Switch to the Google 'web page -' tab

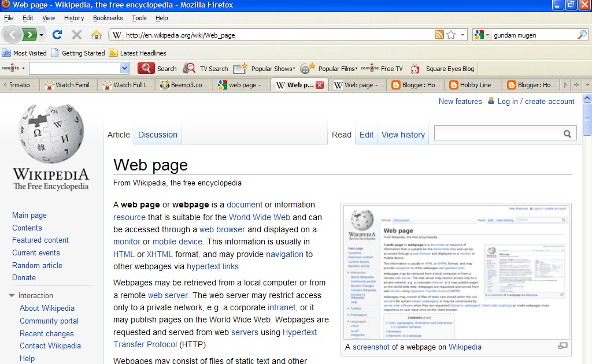point(242,85)
